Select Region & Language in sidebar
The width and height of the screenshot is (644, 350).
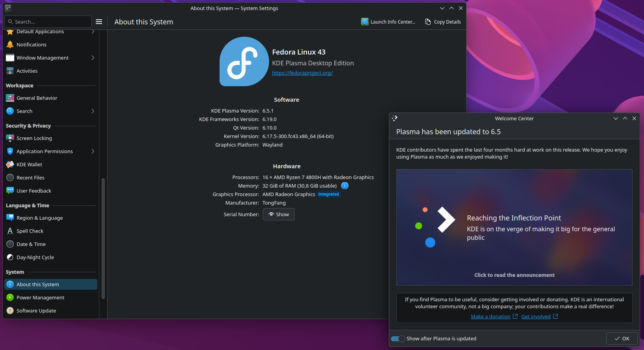coord(39,218)
